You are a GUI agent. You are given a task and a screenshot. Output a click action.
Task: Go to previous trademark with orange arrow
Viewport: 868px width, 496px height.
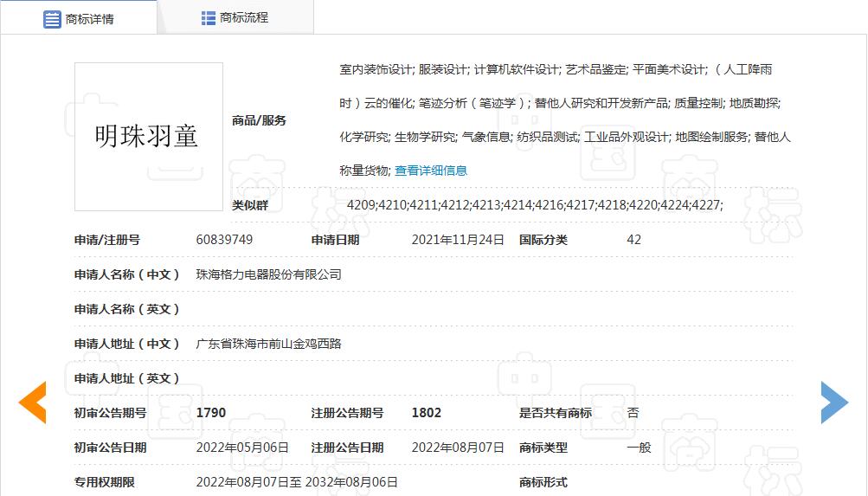coord(33,403)
